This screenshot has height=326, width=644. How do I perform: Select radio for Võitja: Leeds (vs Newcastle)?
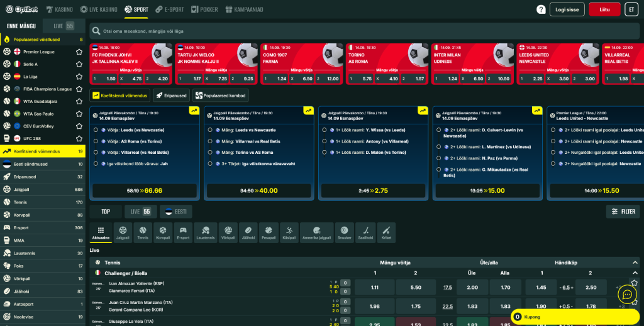96,130
